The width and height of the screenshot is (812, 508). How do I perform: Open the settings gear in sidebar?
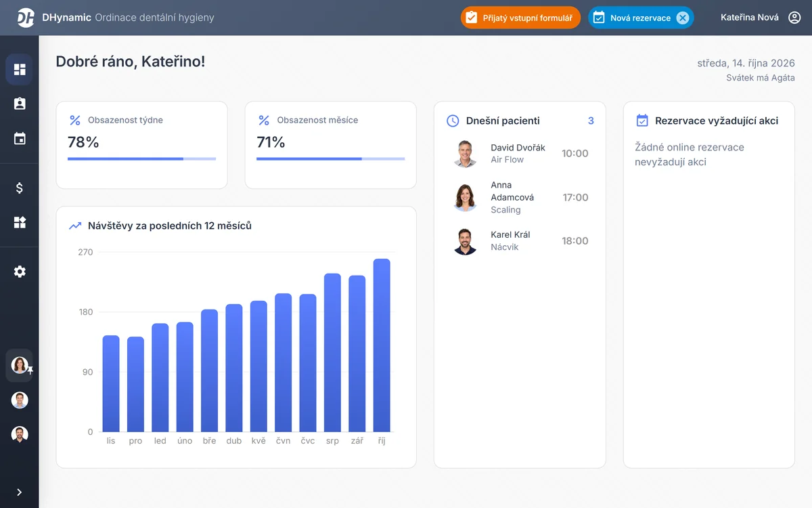tap(20, 272)
